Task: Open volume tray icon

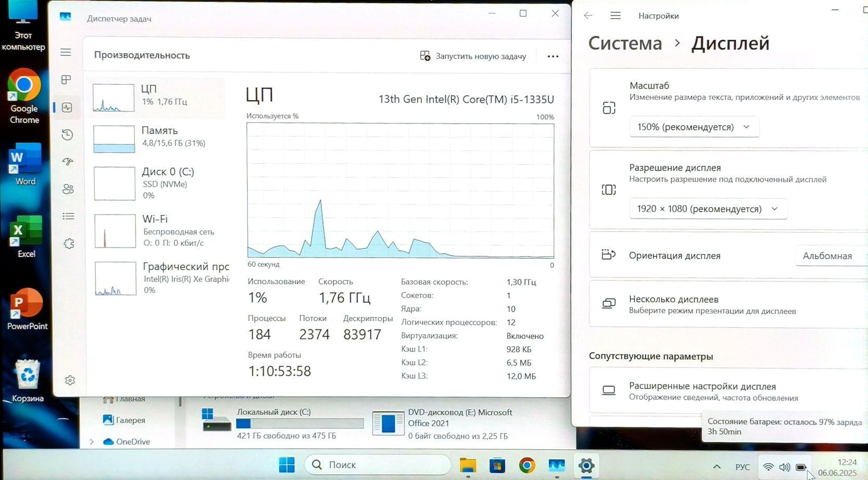Action: pyautogui.click(x=784, y=467)
